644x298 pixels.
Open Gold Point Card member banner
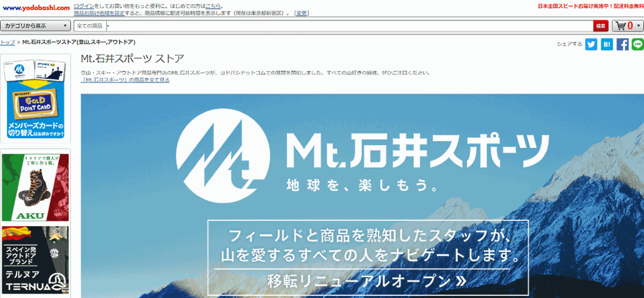[x=35, y=99]
